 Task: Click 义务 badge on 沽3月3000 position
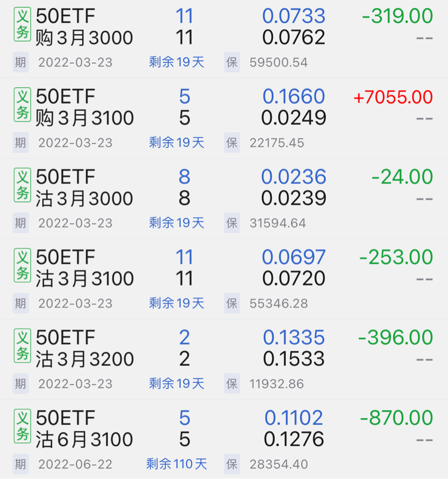click(x=22, y=186)
